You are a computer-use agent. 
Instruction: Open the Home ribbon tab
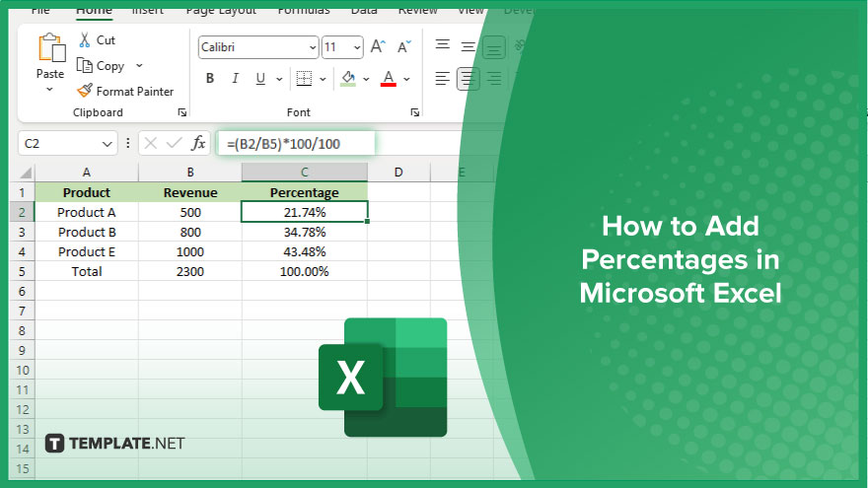pos(94,10)
